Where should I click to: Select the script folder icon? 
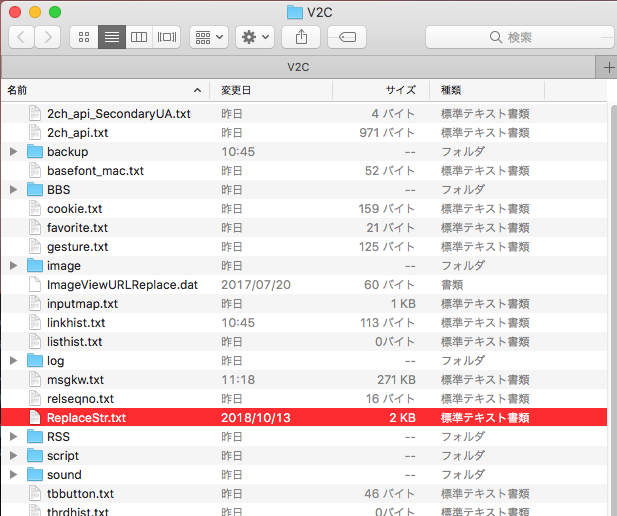tap(35, 455)
